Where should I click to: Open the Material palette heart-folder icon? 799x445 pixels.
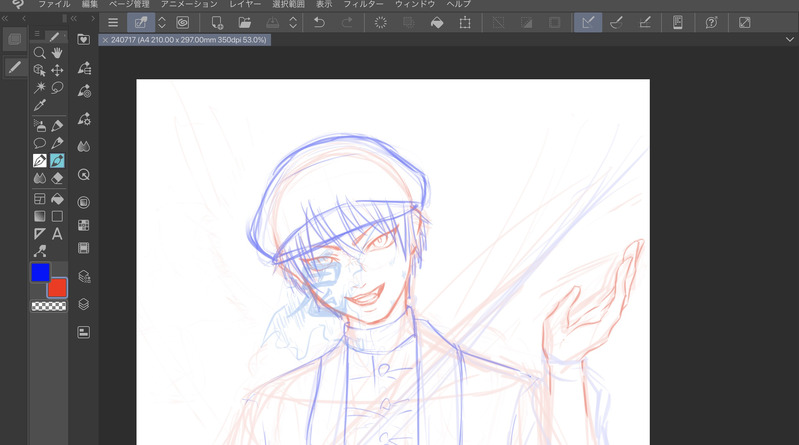tap(84, 39)
